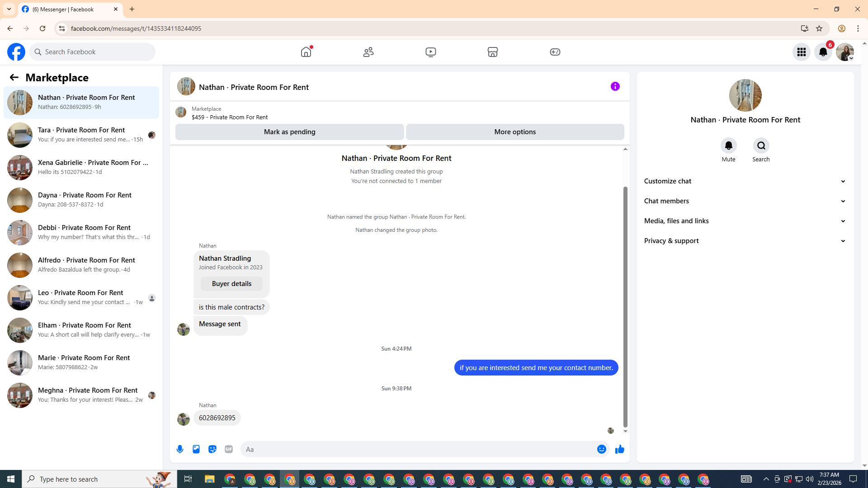Open the Video (Watch) icon

[431, 52]
